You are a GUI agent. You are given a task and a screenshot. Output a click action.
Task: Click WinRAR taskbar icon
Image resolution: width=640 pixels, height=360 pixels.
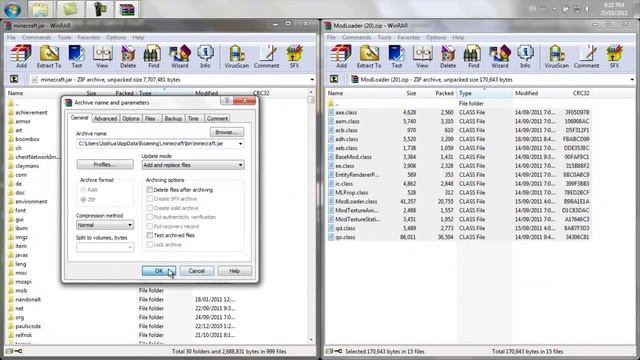coord(127,9)
